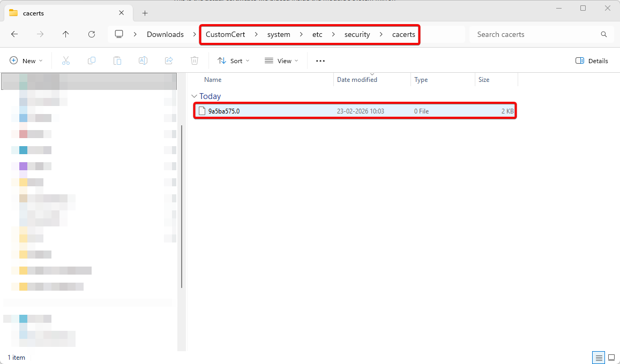Click the Share icon in toolbar
This screenshot has width=620, height=364.
169,61
